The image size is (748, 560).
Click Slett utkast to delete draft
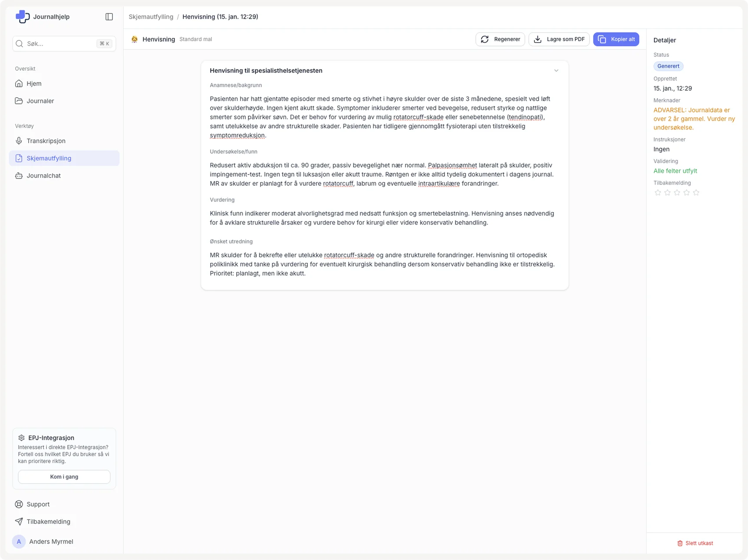pyautogui.click(x=695, y=543)
